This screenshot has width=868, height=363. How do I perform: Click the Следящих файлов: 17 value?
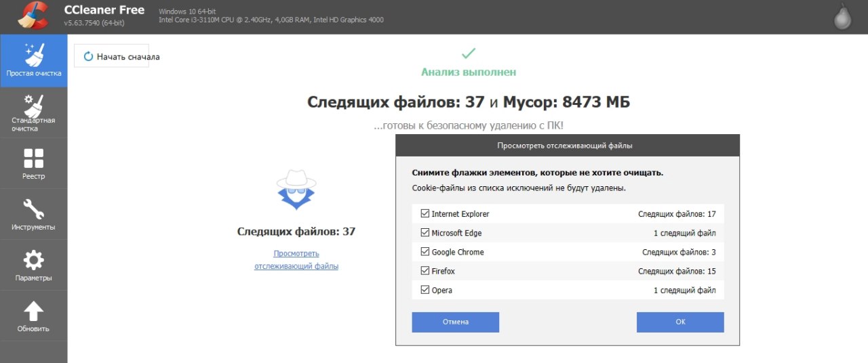click(x=677, y=214)
